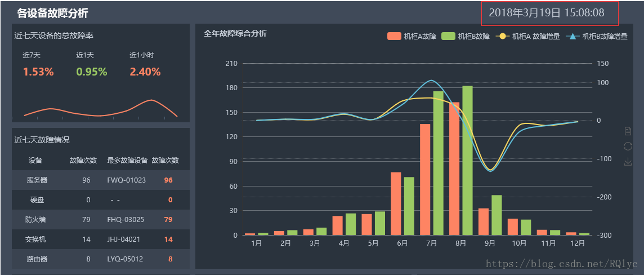The height and width of the screenshot is (275, 644).
Task: Click the orange bar for 6月
Action: 396,203
